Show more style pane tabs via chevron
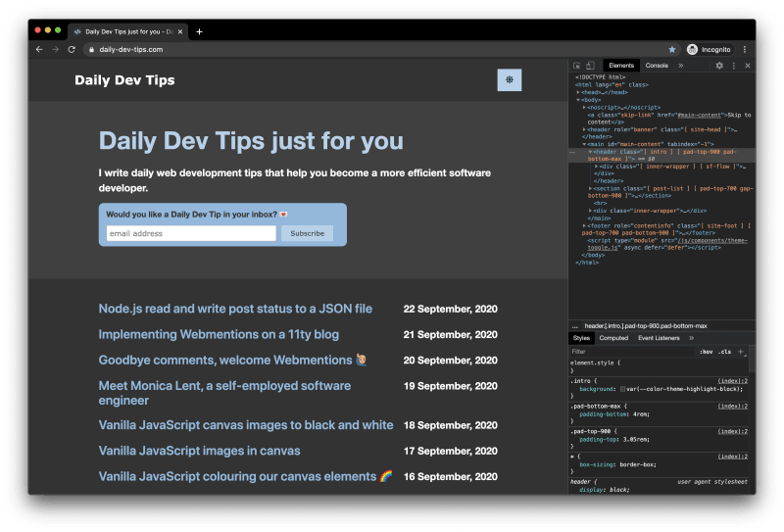The image size is (784, 532). coord(691,338)
